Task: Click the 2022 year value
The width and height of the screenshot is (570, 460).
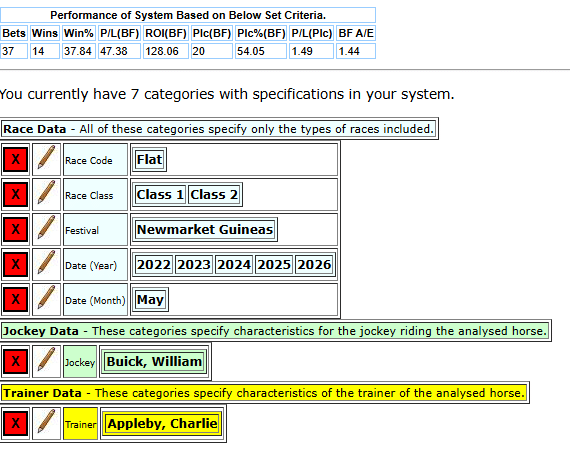Action: pos(154,264)
